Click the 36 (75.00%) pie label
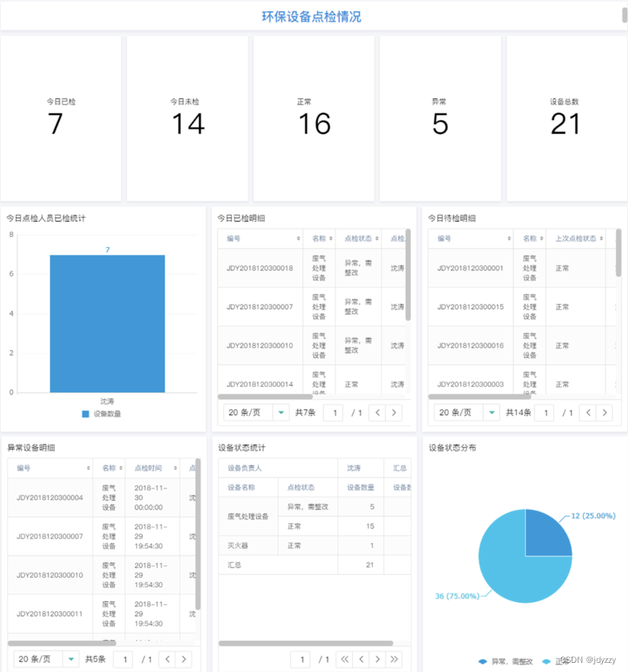Viewport: 628px width, 672px height. click(x=457, y=596)
